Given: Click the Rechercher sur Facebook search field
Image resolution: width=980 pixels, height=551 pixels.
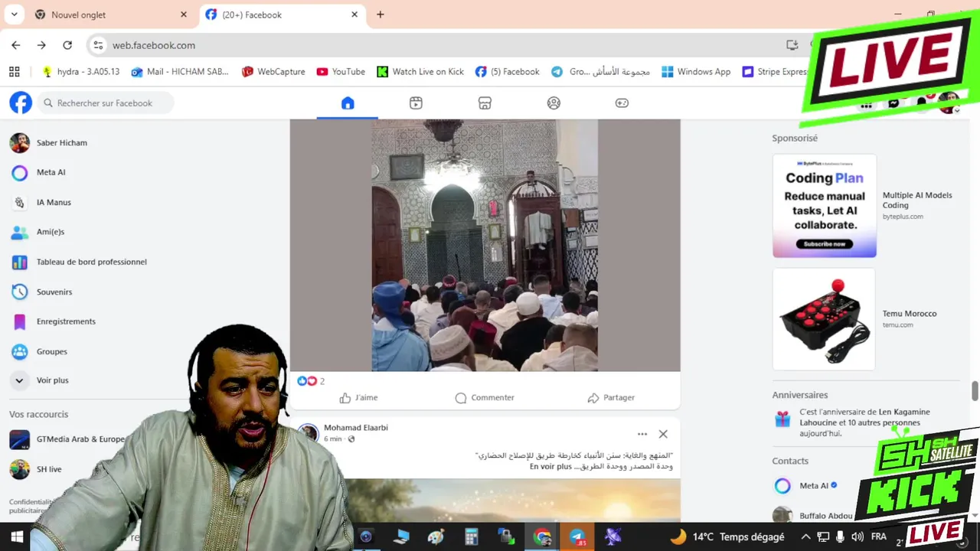Looking at the screenshot, I should (106, 103).
